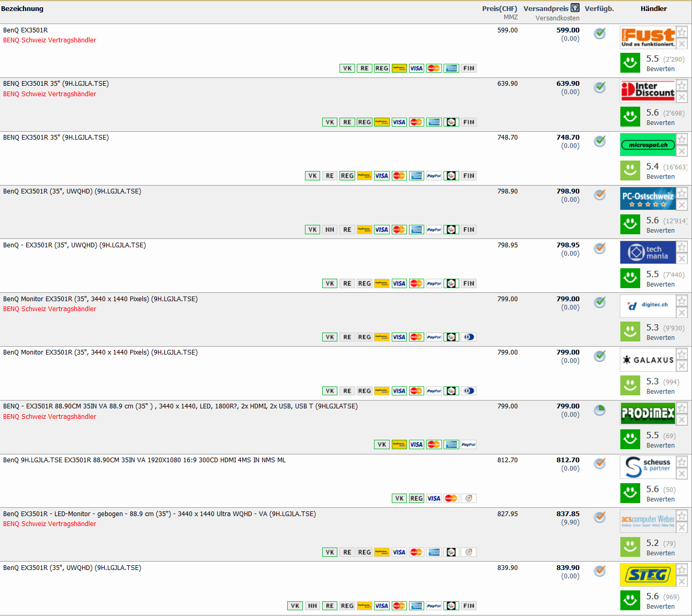The width and height of the screenshot is (692, 616).
Task: Click Bewerten link under Inter Discount rating
Action: [x=661, y=123]
